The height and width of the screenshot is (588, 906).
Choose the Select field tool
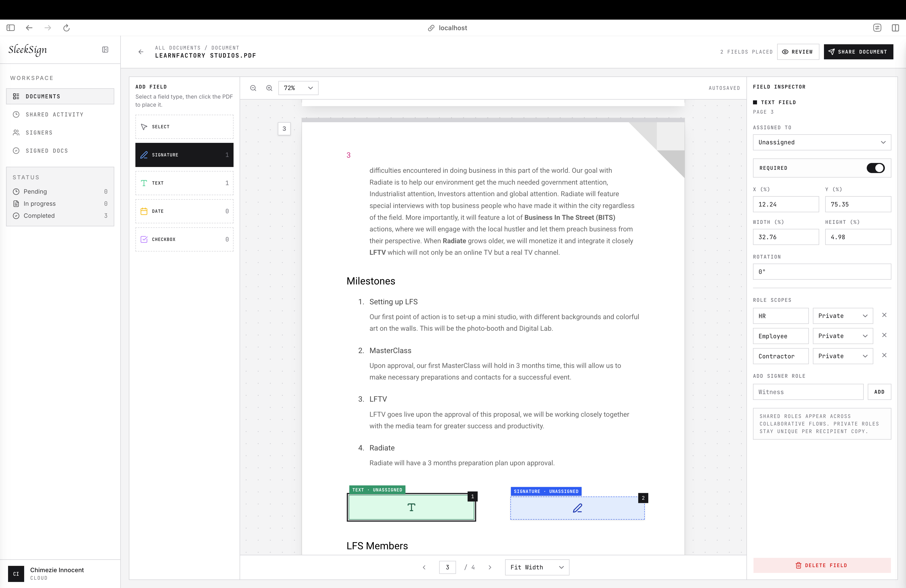click(184, 127)
